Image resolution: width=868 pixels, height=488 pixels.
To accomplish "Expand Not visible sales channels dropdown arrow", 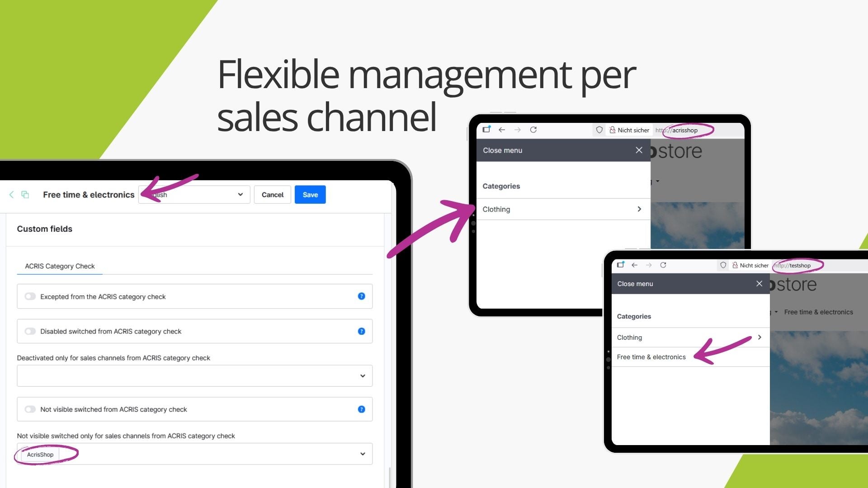I will coord(363,454).
